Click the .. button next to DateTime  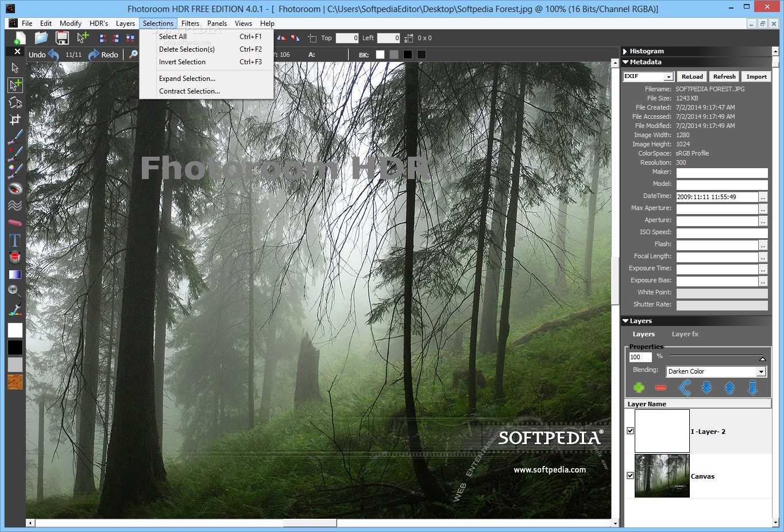(763, 197)
